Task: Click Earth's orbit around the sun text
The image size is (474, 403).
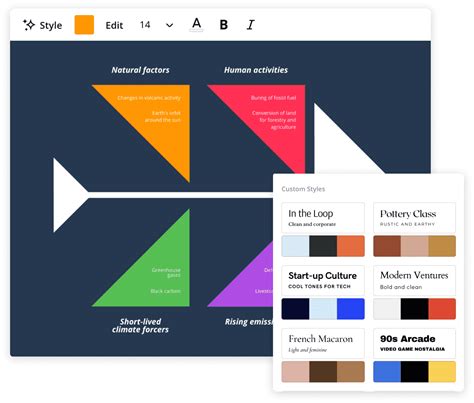Action: 163,116
